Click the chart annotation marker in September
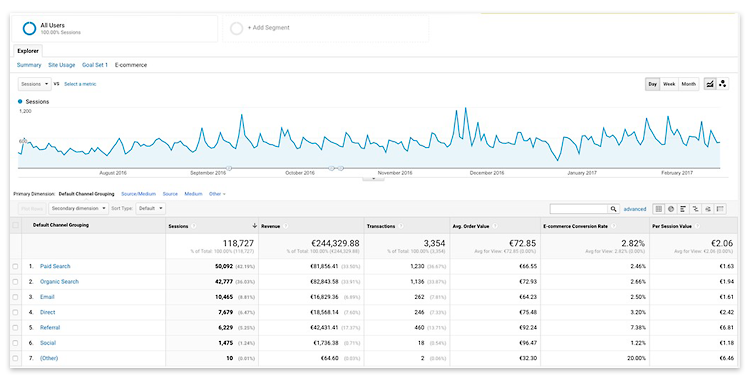The width and height of the screenshot is (750, 378). tap(229, 168)
